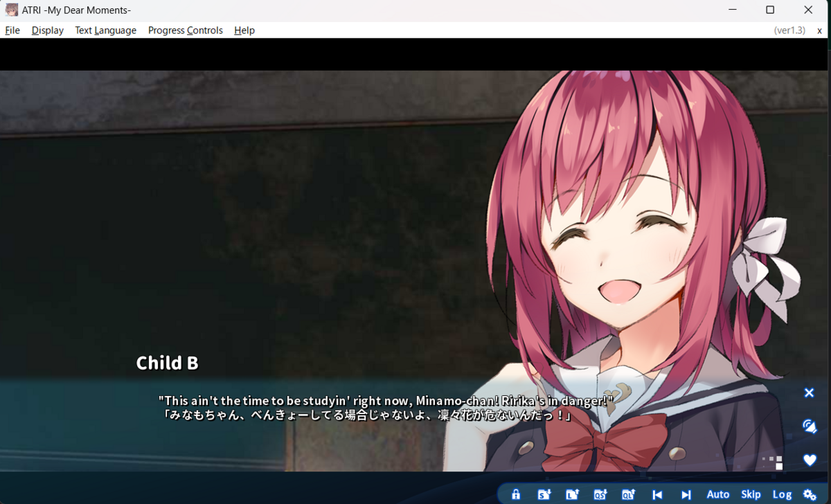Maximize the ATRI window
831x504 pixels.
point(770,10)
